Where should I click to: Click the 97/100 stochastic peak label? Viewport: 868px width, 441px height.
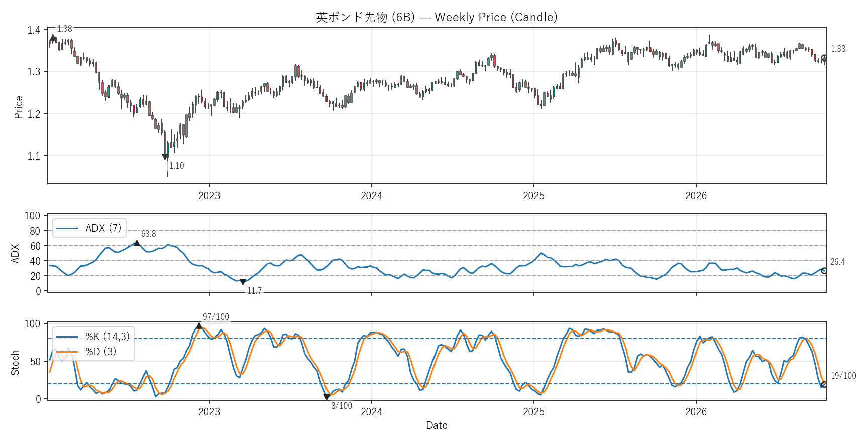pyautogui.click(x=216, y=317)
